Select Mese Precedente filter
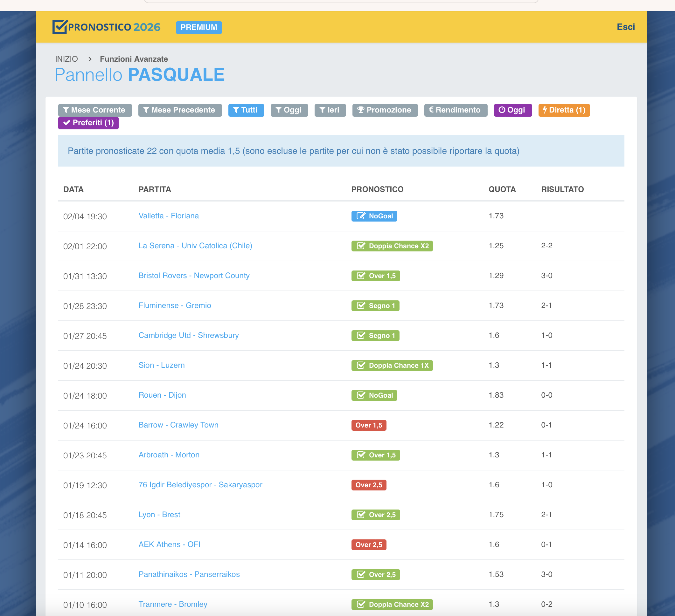Image resolution: width=675 pixels, height=616 pixels. (x=180, y=110)
